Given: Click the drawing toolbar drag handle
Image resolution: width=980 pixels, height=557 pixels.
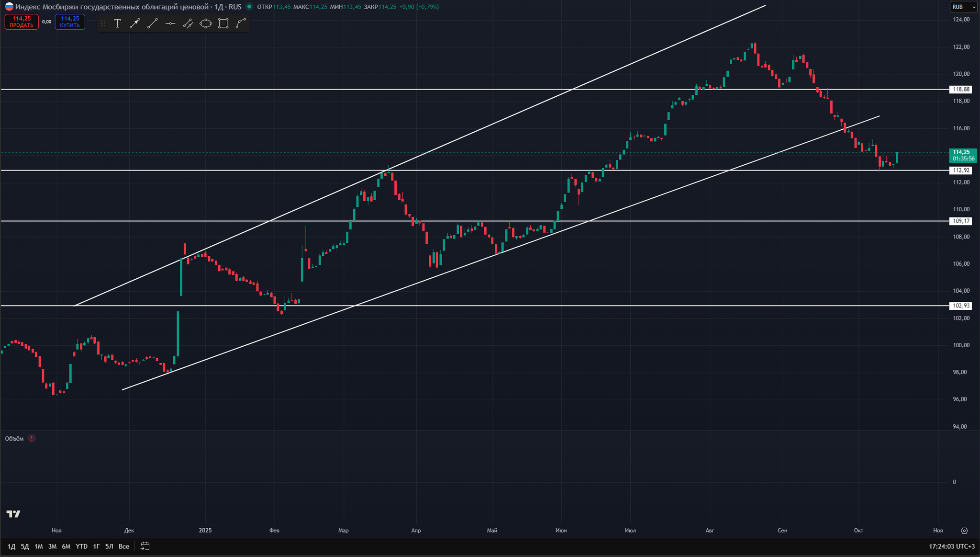Looking at the screenshot, I should pyautogui.click(x=102, y=23).
